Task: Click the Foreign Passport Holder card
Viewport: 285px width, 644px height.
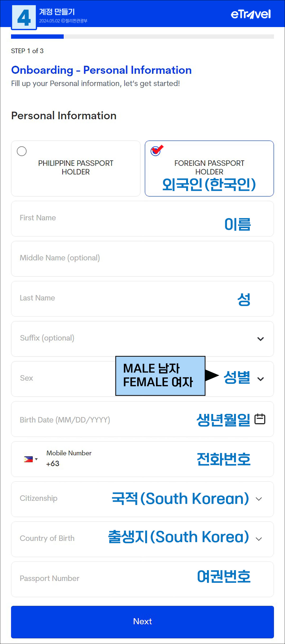Action: click(209, 169)
